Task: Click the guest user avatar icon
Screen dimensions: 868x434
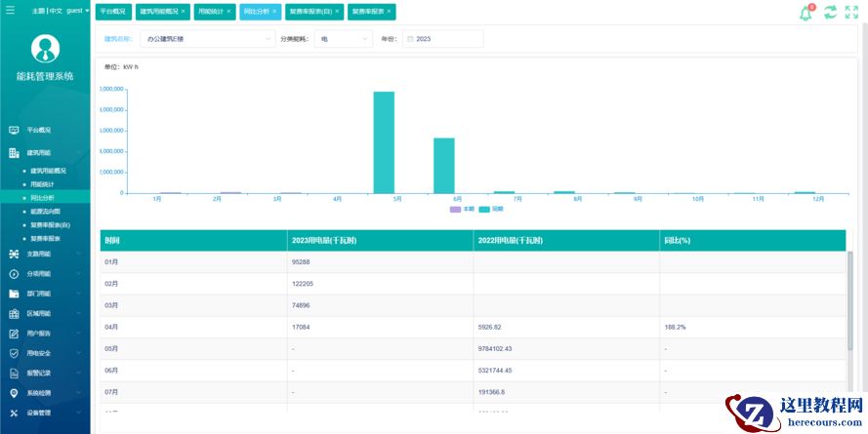Action: tap(45, 49)
